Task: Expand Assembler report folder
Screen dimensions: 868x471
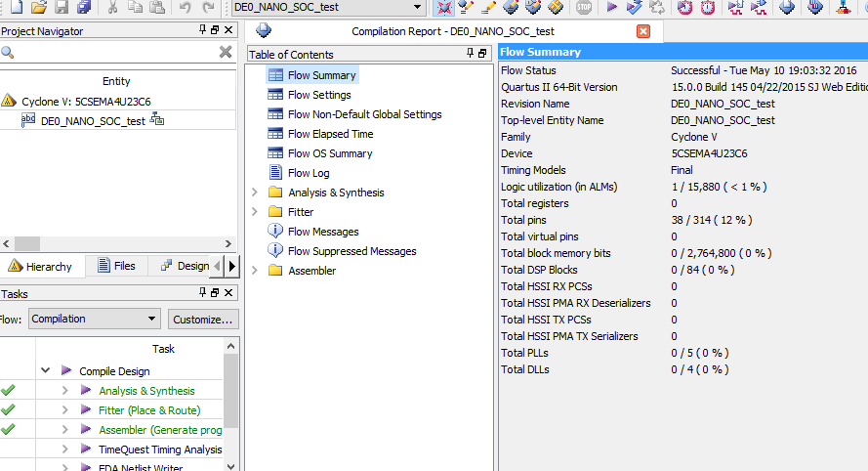Action: pos(255,271)
